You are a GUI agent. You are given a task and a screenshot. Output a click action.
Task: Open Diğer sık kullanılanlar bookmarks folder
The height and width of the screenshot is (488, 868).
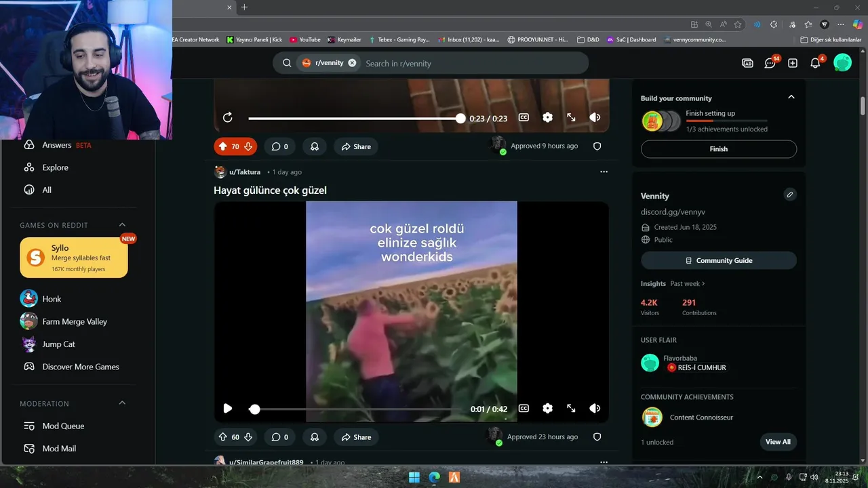click(831, 39)
